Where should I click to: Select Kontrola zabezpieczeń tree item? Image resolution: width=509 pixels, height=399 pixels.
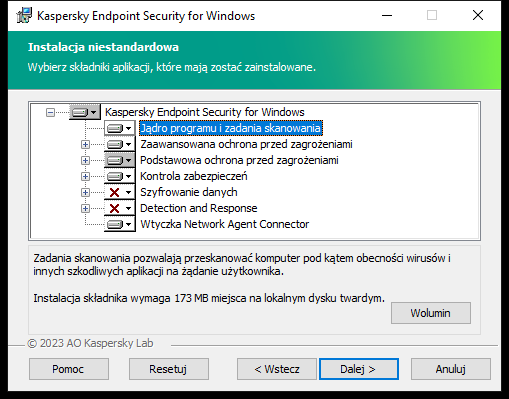194,176
